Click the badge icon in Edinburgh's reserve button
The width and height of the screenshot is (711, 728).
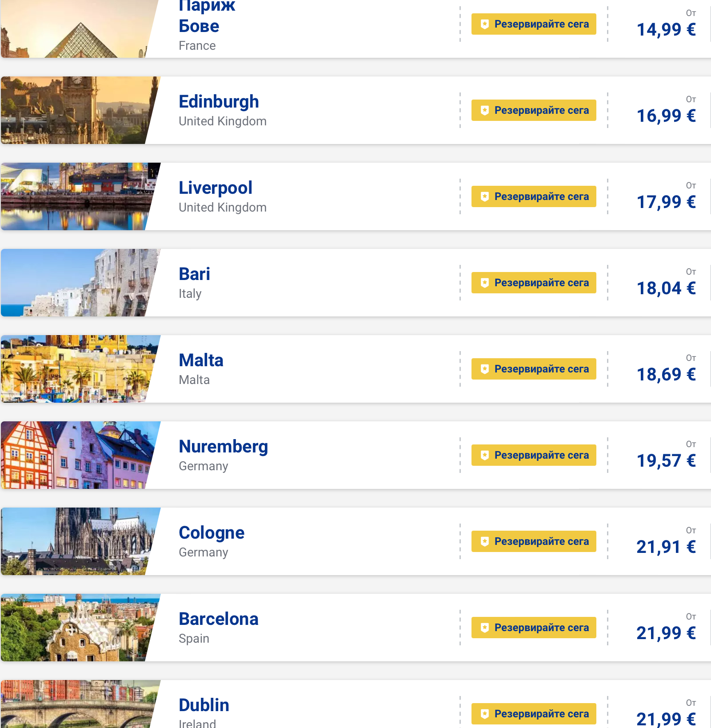click(x=485, y=110)
